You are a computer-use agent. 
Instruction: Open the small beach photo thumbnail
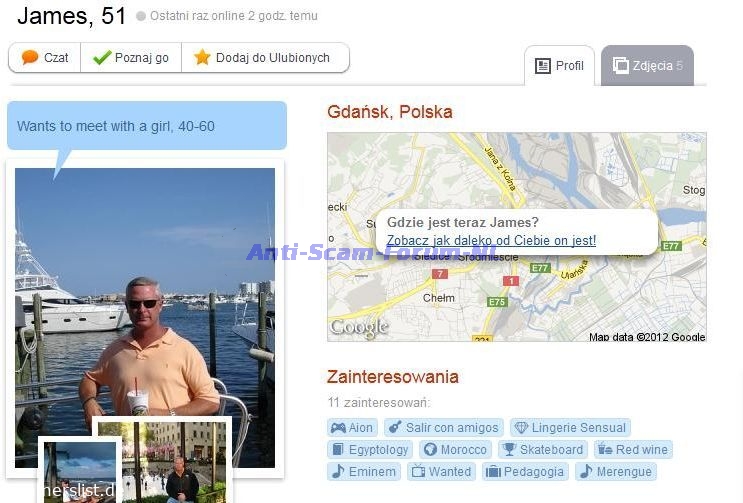pyautogui.click(x=80, y=472)
